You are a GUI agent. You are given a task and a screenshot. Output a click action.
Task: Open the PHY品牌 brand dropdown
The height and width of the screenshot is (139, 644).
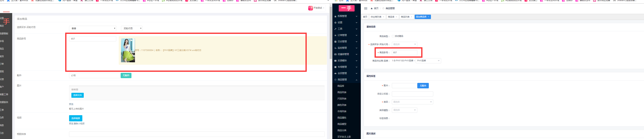coord(428,61)
